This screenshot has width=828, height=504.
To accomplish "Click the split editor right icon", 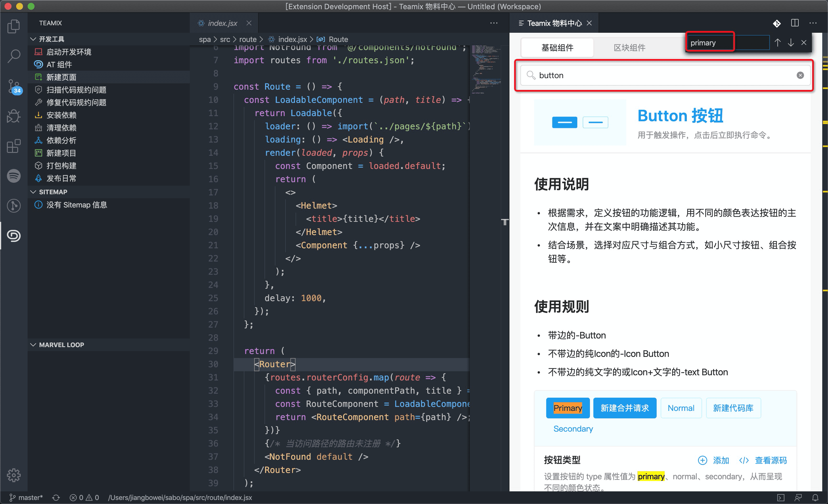I will coord(795,23).
